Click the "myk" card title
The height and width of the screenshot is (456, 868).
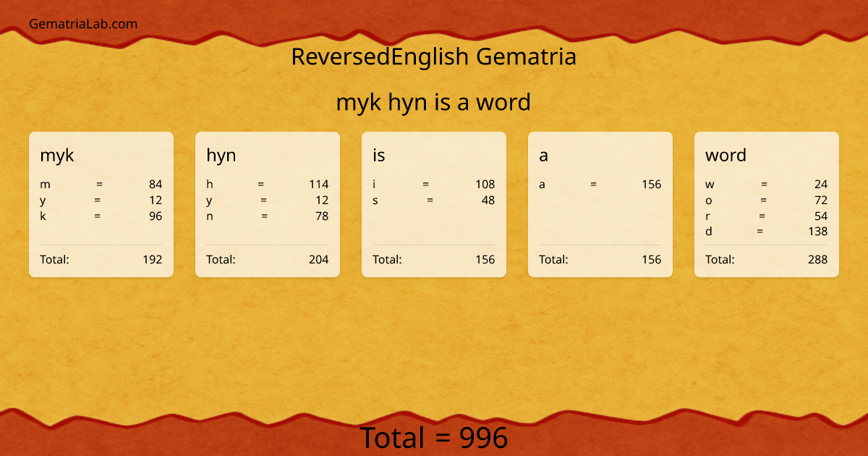[57, 155]
